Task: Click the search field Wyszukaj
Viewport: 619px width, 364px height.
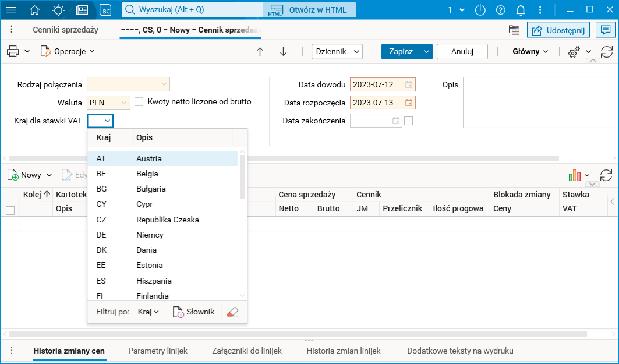Action: pyautogui.click(x=192, y=10)
